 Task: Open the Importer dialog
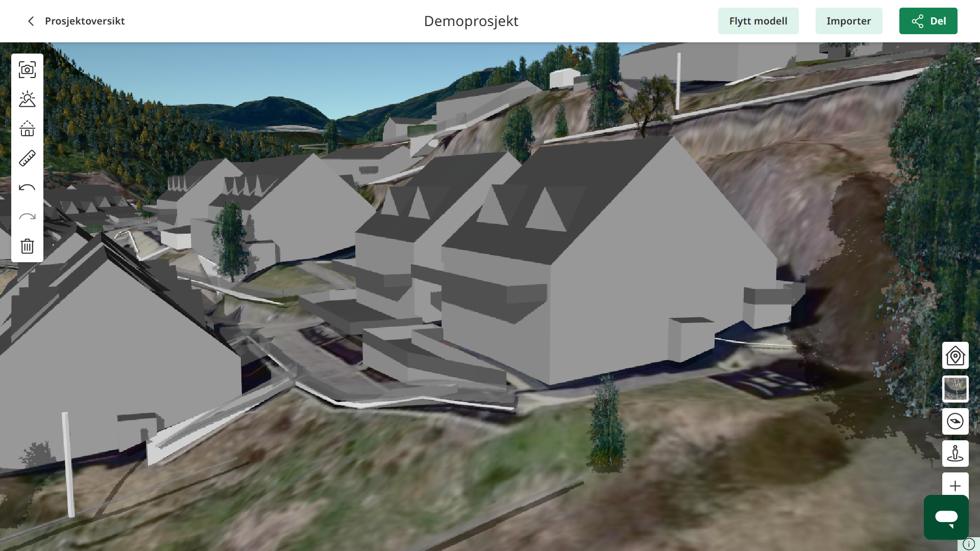[x=848, y=21]
